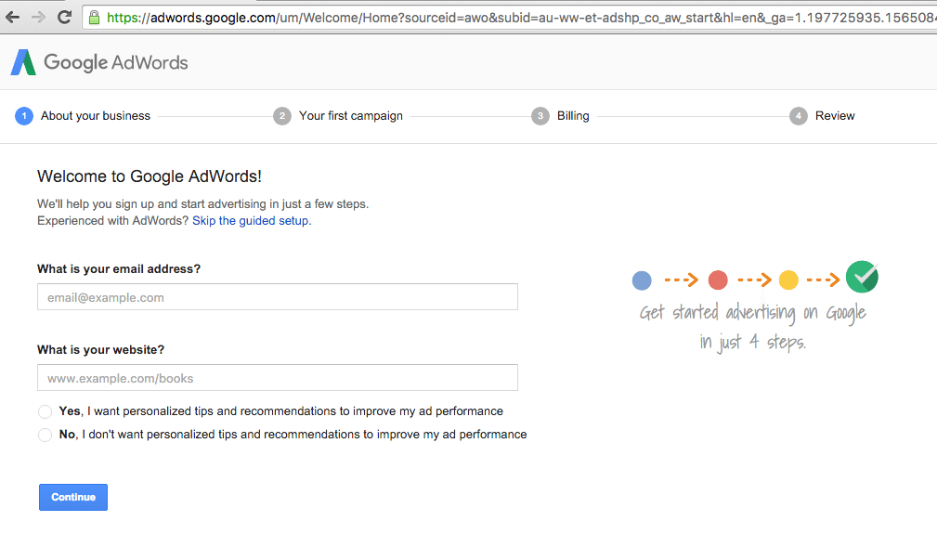Go to Your first campaign step

point(351,116)
